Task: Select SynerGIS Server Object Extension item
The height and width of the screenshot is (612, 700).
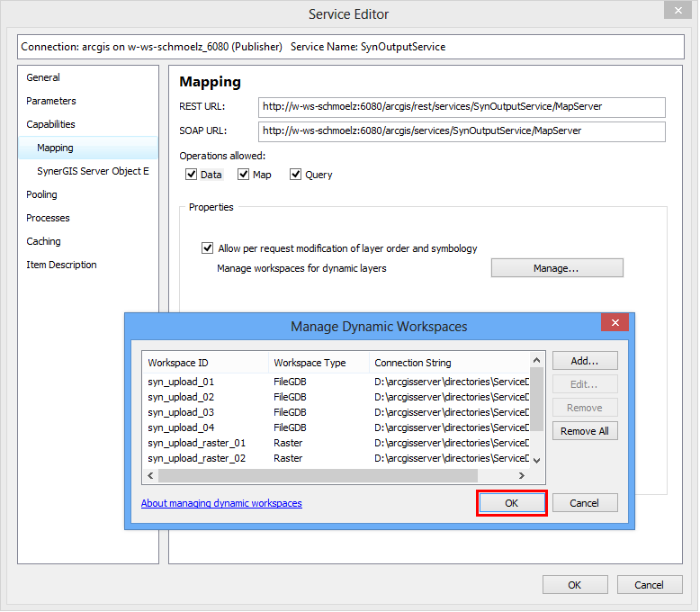Action: click(93, 171)
